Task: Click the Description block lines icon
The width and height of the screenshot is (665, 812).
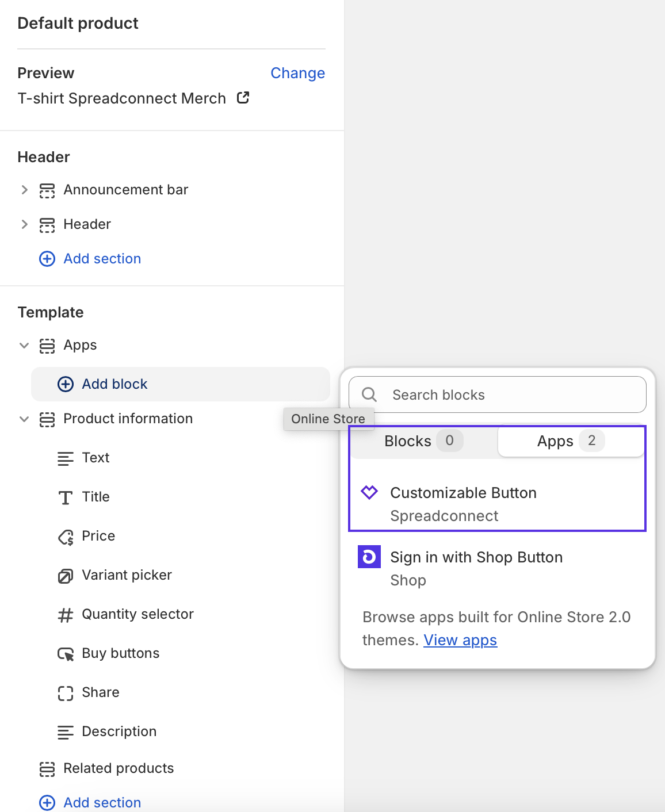Action: (66, 732)
